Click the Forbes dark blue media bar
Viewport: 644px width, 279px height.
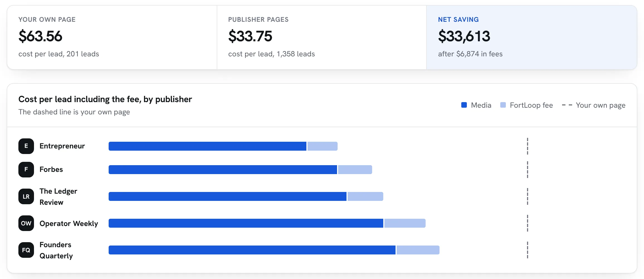[223, 170]
